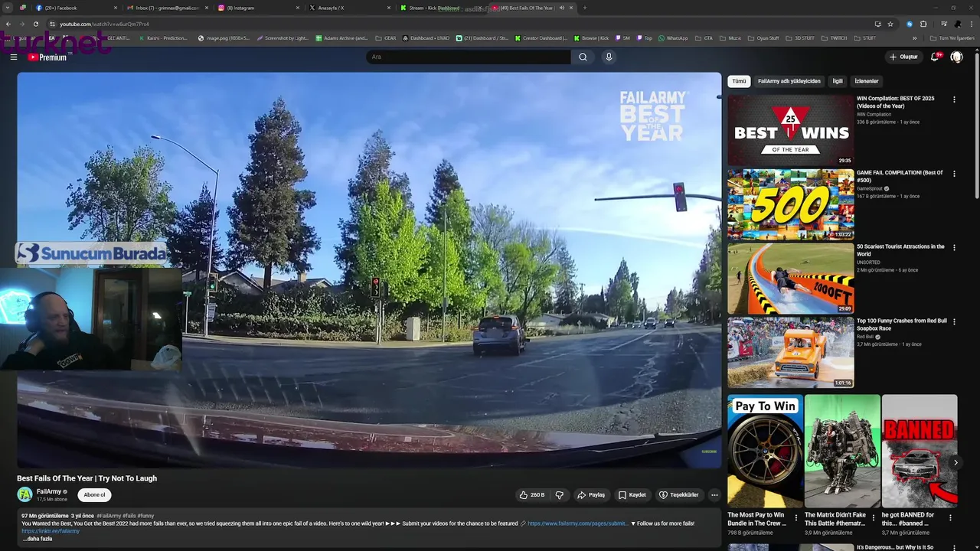Click the YouTube Premium logo
Screen dimensions: 980x551
47,57
